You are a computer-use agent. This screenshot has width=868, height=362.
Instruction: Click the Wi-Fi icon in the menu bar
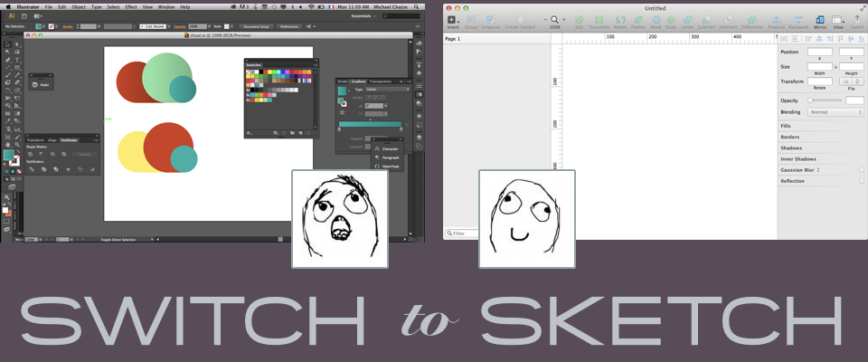[311, 6]
